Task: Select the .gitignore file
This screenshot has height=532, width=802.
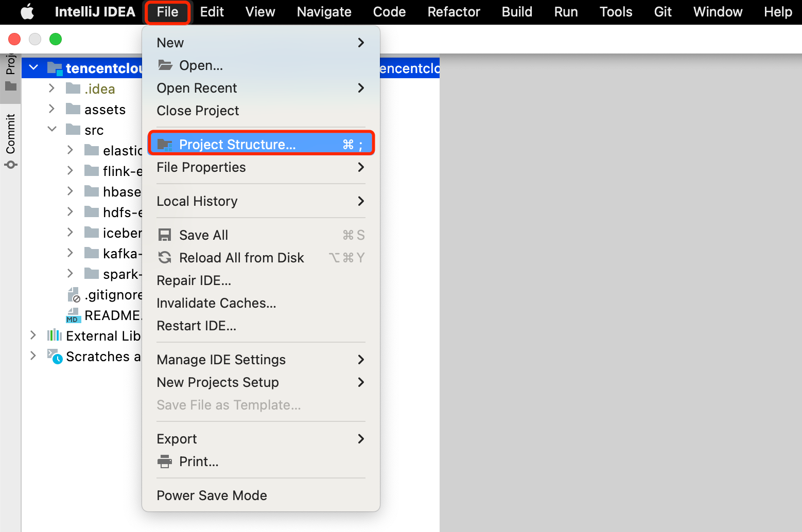Action: tap(113, 295)
